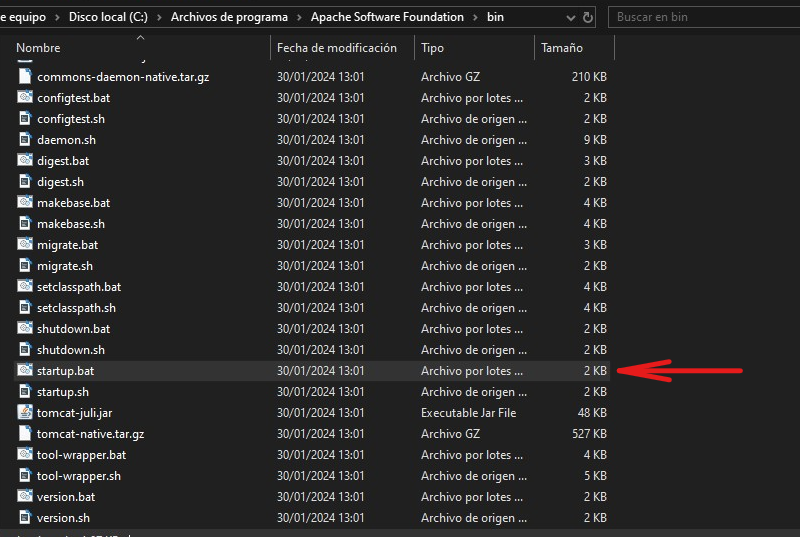
Task: Click the shutdown.bat batch file icon
Action: [25, 329]
